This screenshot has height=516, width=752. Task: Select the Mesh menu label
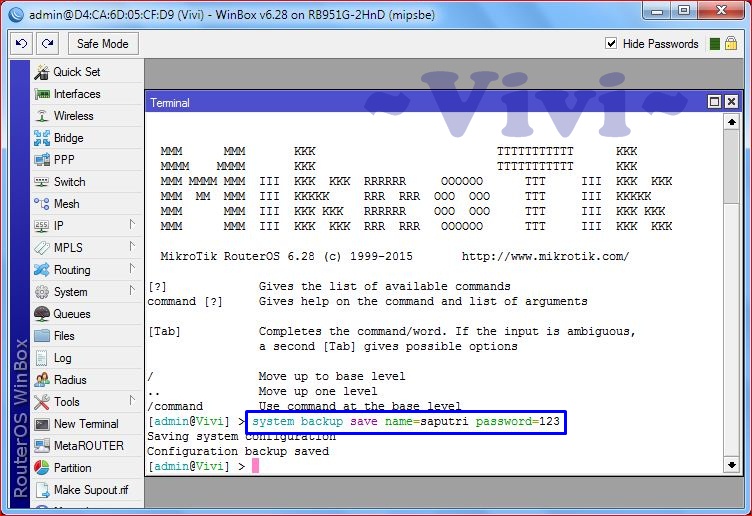67,204
